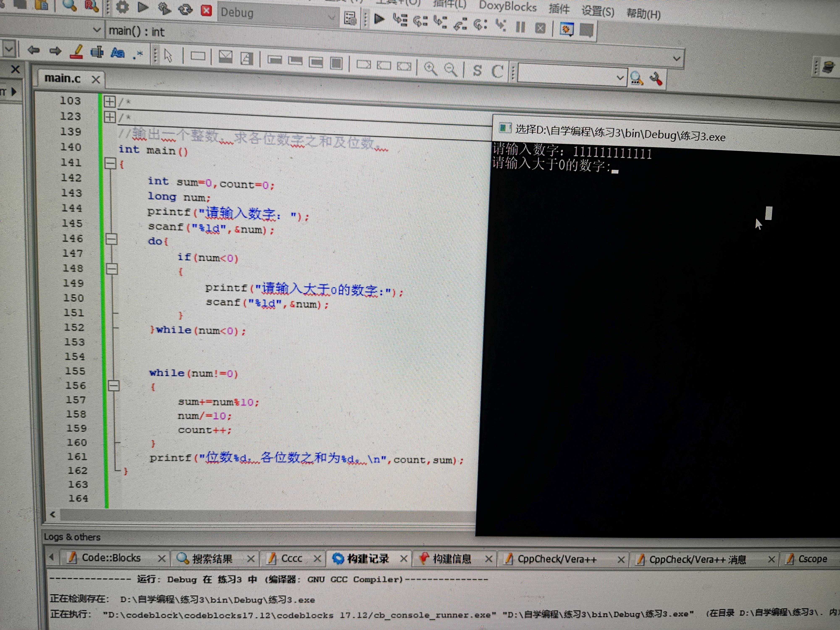Image resolution: width=840 pixels, height=630 pixels.
Task: Expand the folded block at line 103
Action: click(x=109, y=102)
